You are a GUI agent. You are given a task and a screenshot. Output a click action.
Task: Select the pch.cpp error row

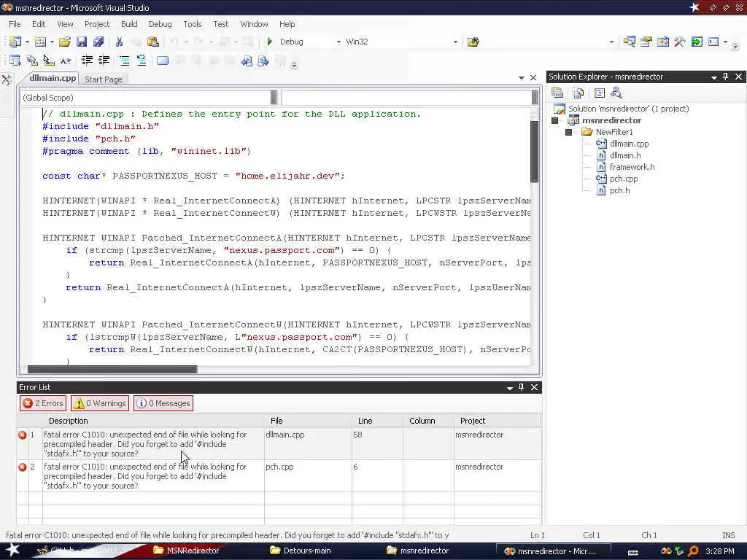[x=279, y=476]
